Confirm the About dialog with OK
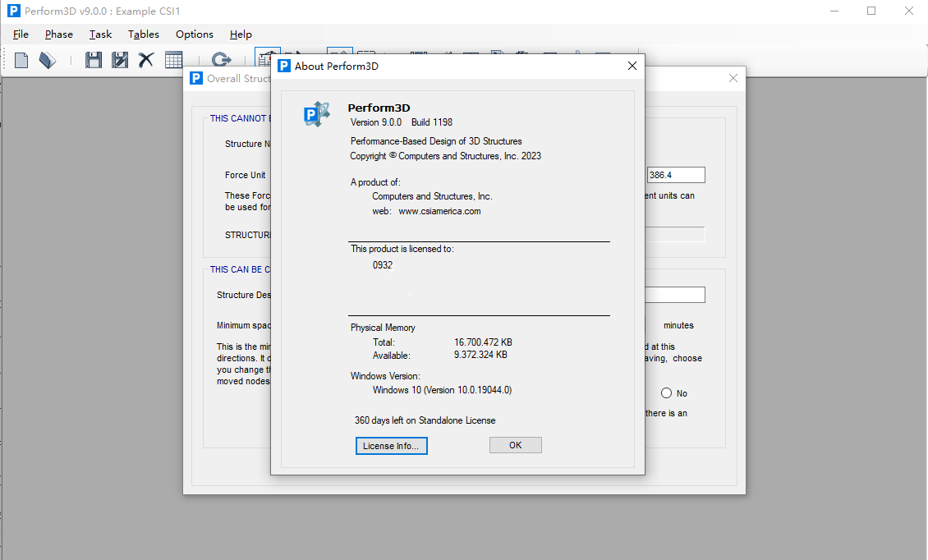The width and height of the screenshot is (928, 560). pos(516,445)
